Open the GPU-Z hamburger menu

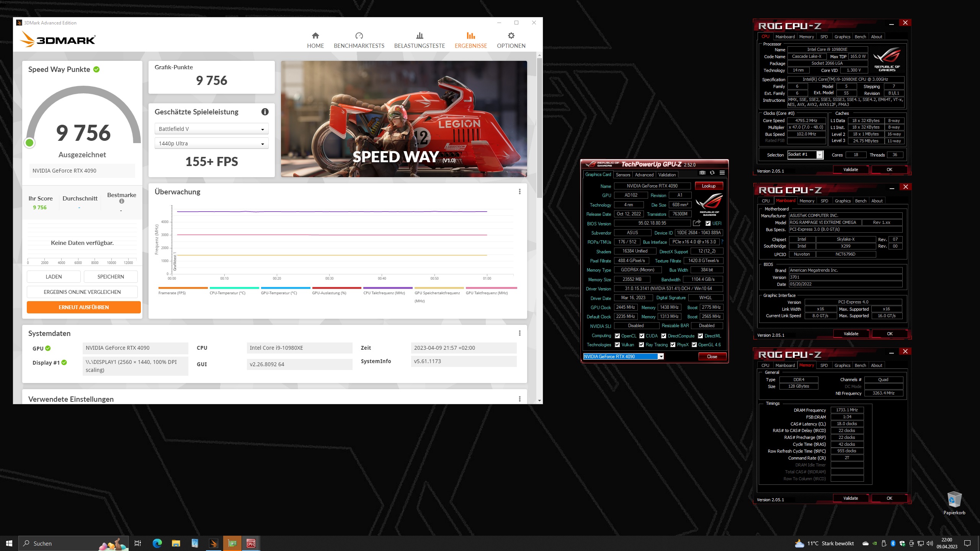722,173
